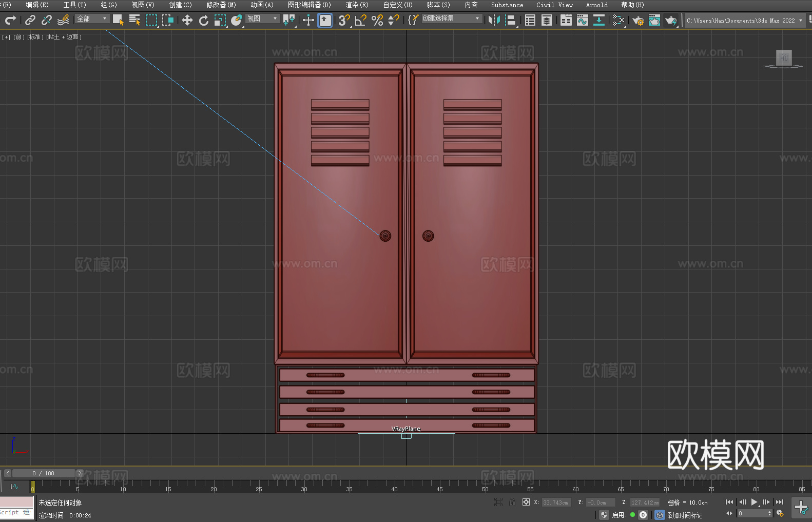Click Select and Manipulate crosshair icon
This screenshot has height=522, width=812.
(308, 20)
